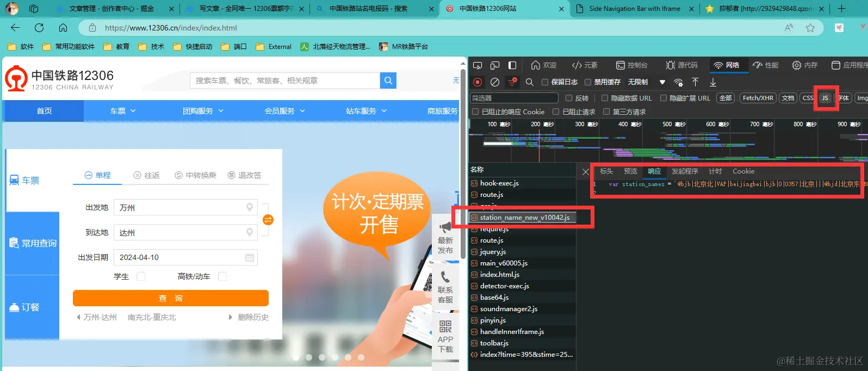Toggle 第三方请求 checkbox

point(606,112)
